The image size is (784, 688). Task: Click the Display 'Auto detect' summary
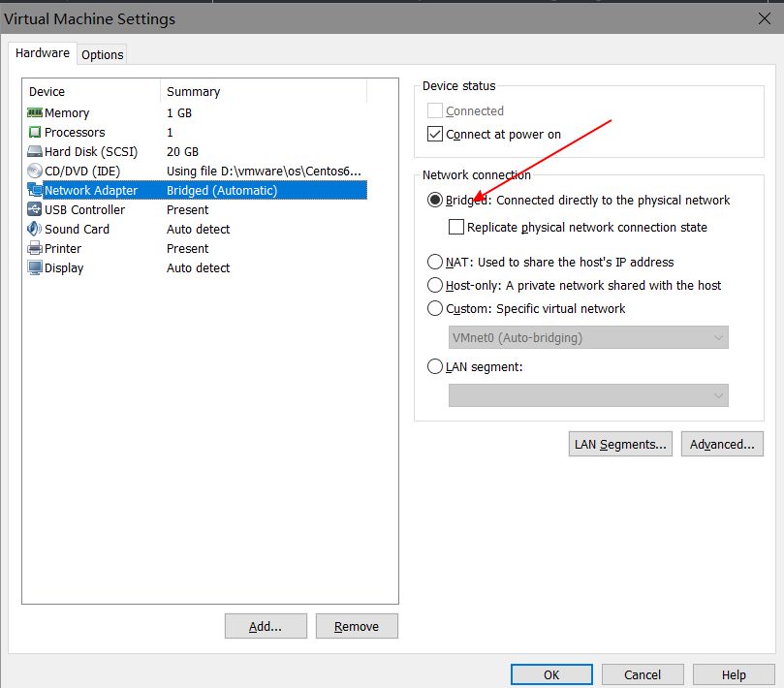click(x=198, y=268)
